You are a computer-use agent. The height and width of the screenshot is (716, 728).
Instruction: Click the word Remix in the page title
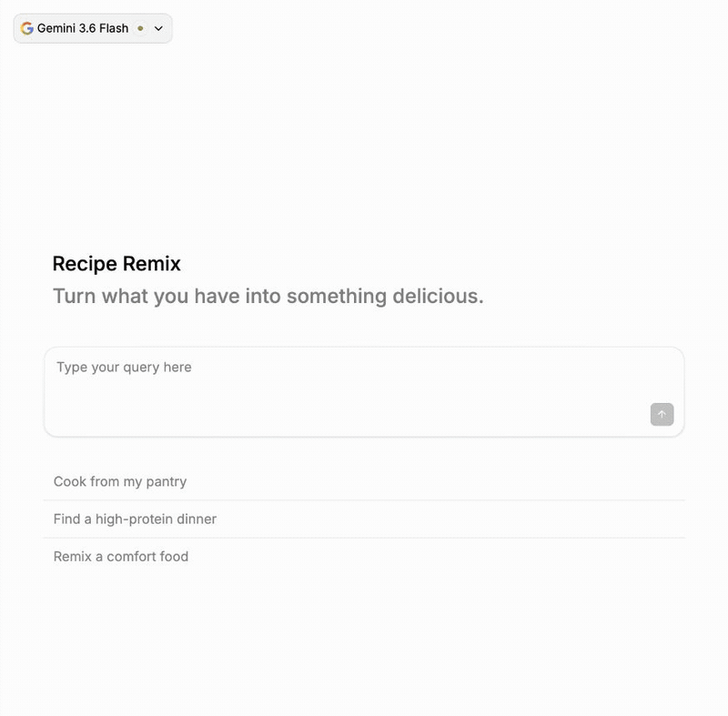click(152, 264)
